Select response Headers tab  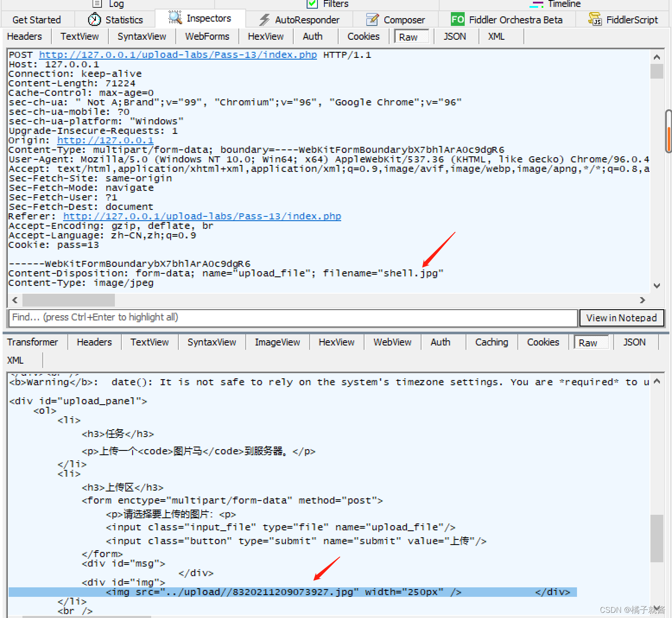coord(94,342)
